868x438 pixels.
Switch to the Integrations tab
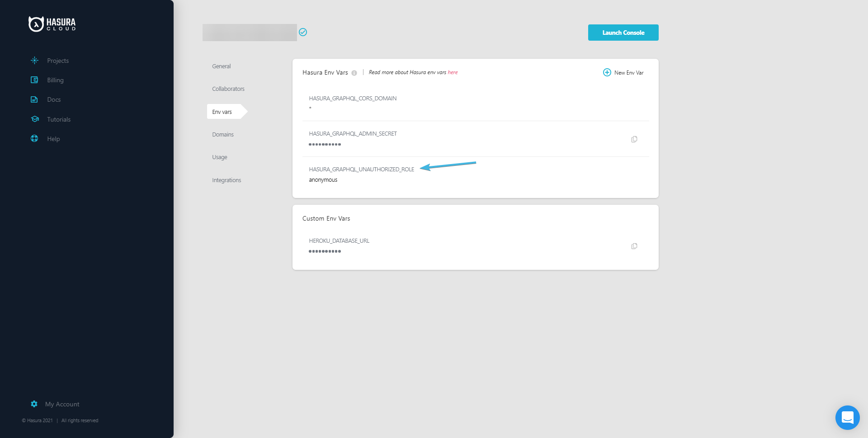pyautogui.click(x=226, y=180)
